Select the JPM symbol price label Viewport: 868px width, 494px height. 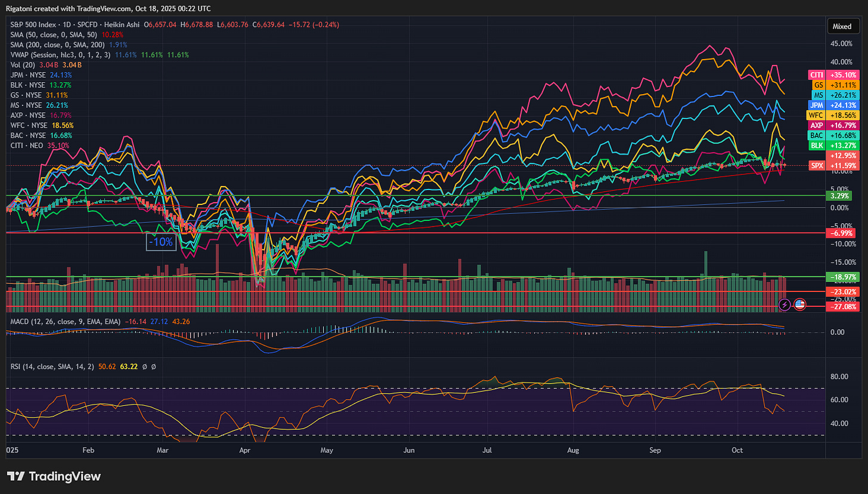pyautogui.click(x=817, y=105)
